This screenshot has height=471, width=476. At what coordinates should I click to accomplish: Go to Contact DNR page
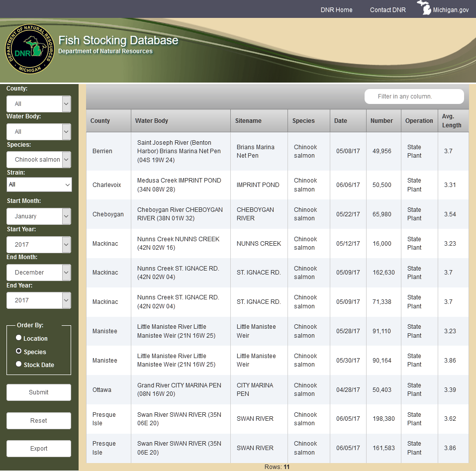(x=387, y=10)
